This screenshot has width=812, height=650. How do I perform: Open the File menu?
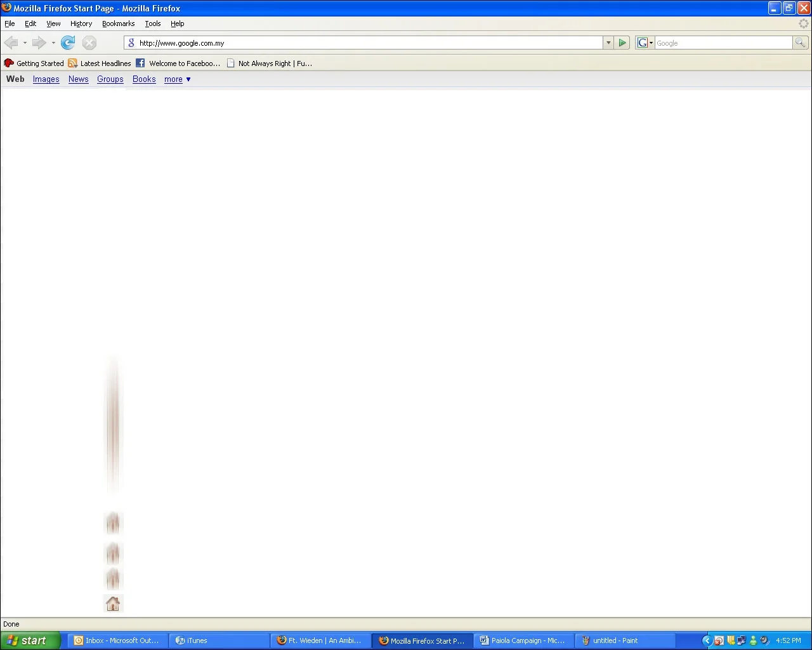tap(10, 23)
